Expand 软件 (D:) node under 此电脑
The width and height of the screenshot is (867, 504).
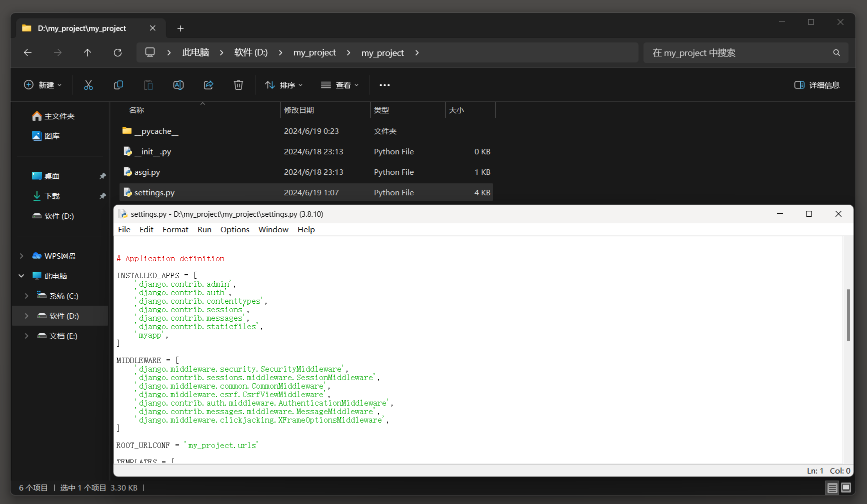pyautogui.click(x=26, y=316)
